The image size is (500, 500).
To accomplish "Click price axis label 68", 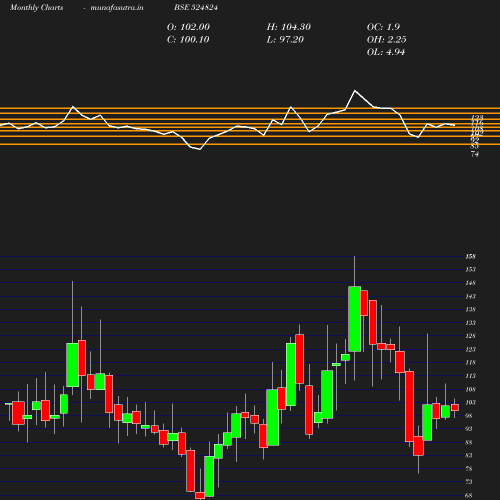I will 469,495.
